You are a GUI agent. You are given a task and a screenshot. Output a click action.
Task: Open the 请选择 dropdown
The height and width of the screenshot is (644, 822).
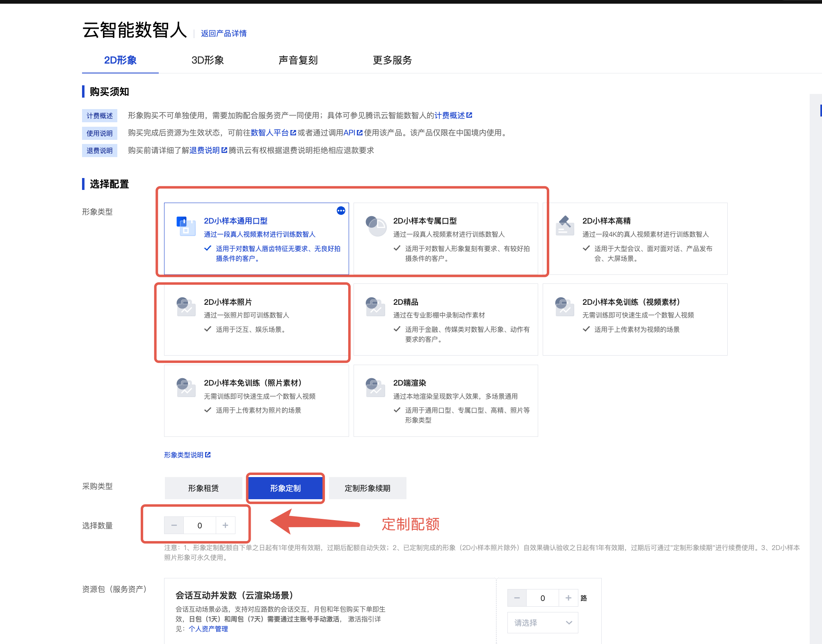tap(542, 623)
